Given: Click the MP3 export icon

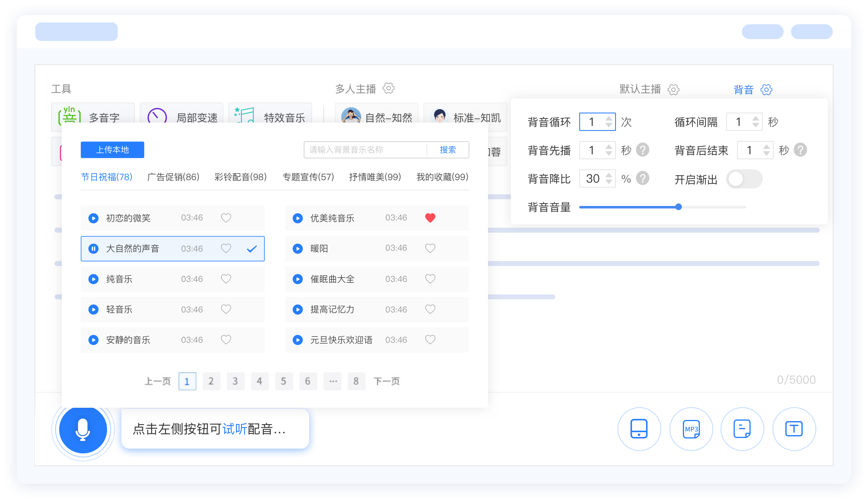Looking at the screenshot, I should 691,429.
